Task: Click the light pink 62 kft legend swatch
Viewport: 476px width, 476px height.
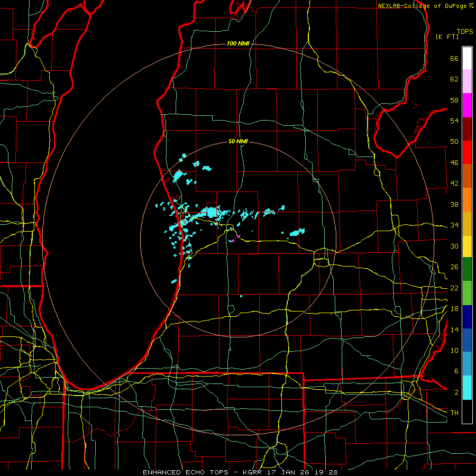Action: coord(467,81)
